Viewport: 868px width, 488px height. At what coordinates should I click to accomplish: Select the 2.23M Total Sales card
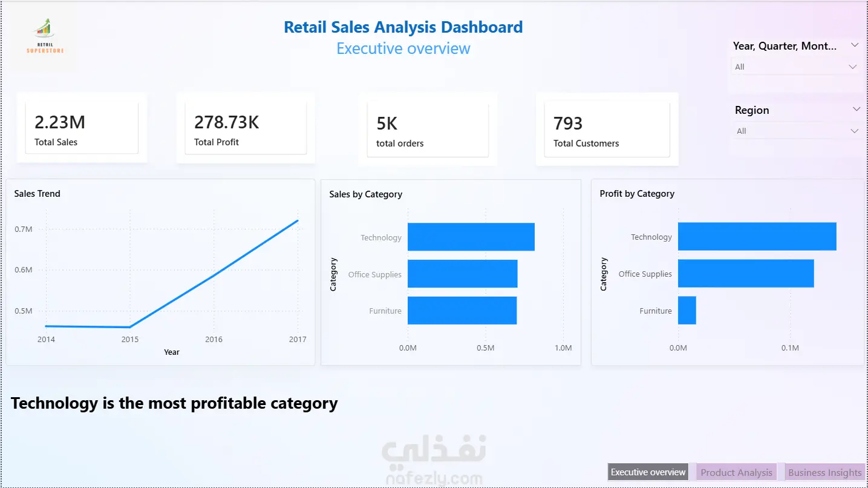(82, 128)
